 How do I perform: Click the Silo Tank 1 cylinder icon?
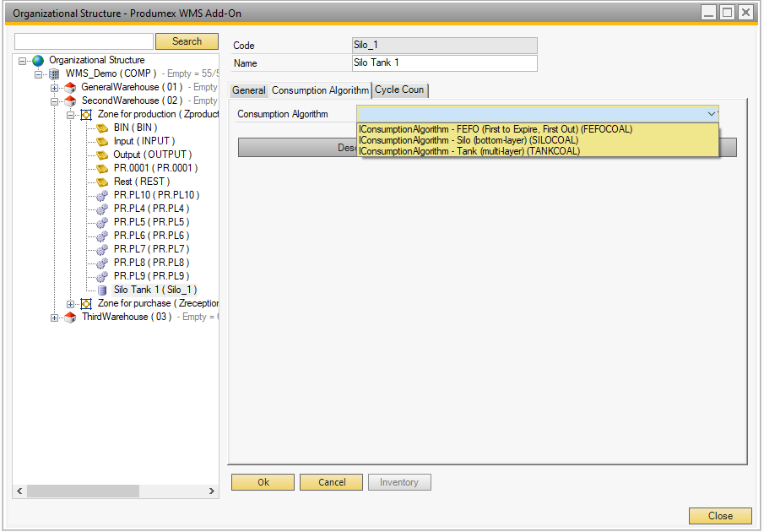pyautogui.click(x=102, y=290)
